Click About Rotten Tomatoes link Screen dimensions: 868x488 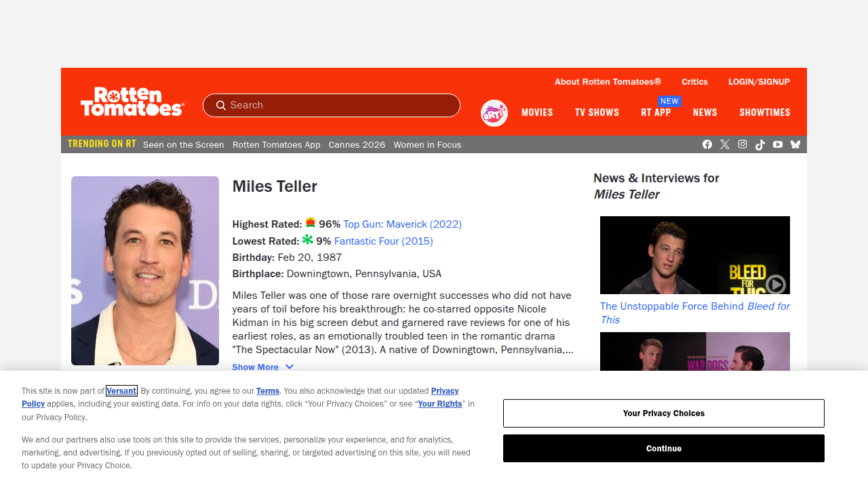(608, 81)
